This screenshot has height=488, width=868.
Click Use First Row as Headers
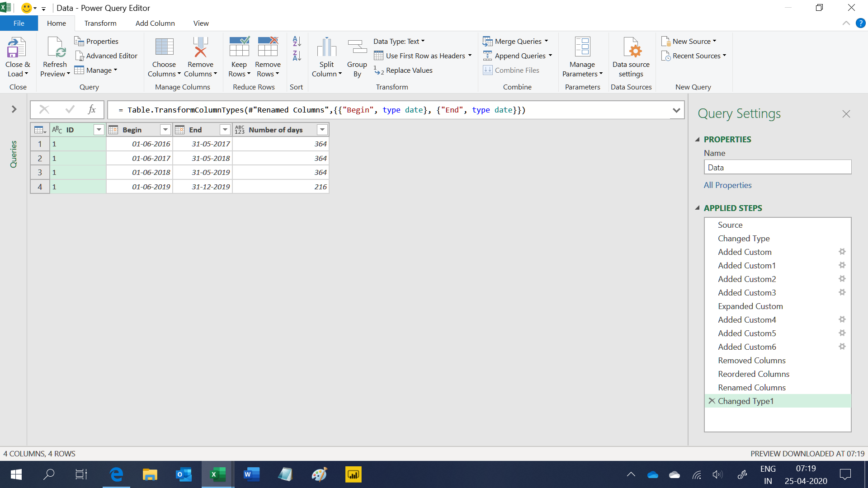[423, 56]
